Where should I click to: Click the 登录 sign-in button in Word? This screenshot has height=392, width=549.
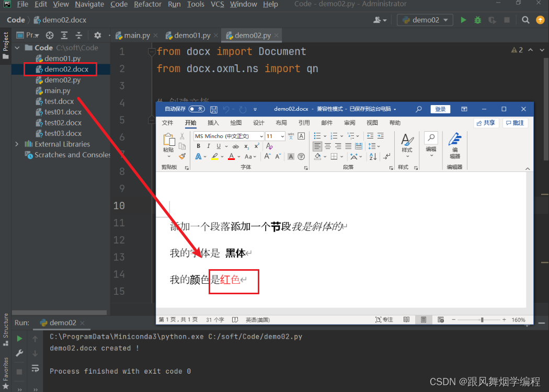tap(440, 109)
